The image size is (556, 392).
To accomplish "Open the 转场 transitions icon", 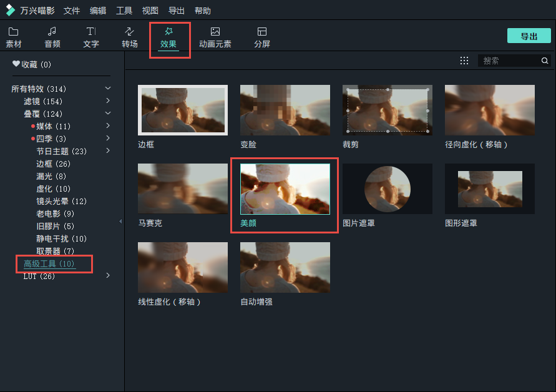I will [x=129, y=36].
